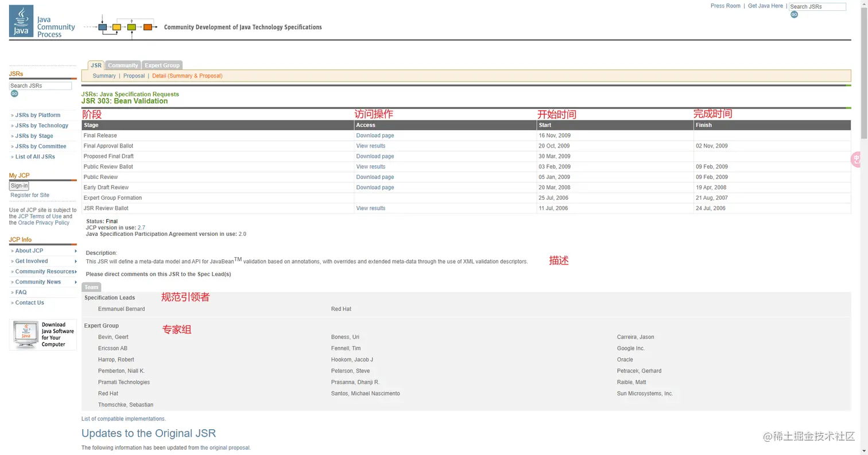
Task: Open List of compatible implementations link
Action: pyautogui.click(x=123, y=419)
